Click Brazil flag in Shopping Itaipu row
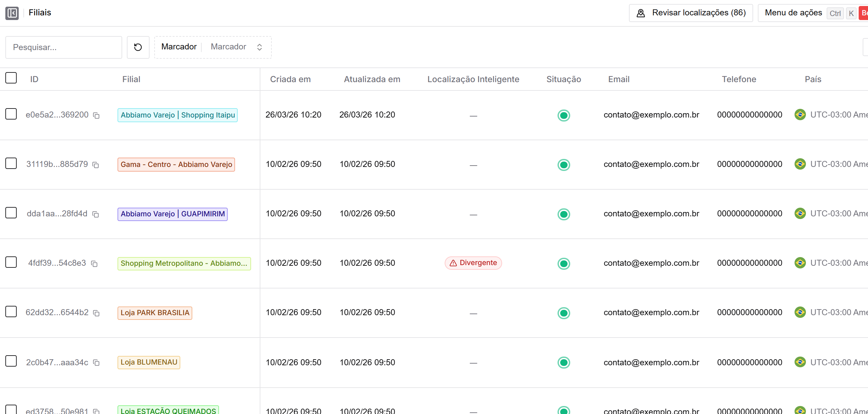868x414 pixels. coord(800,115)
